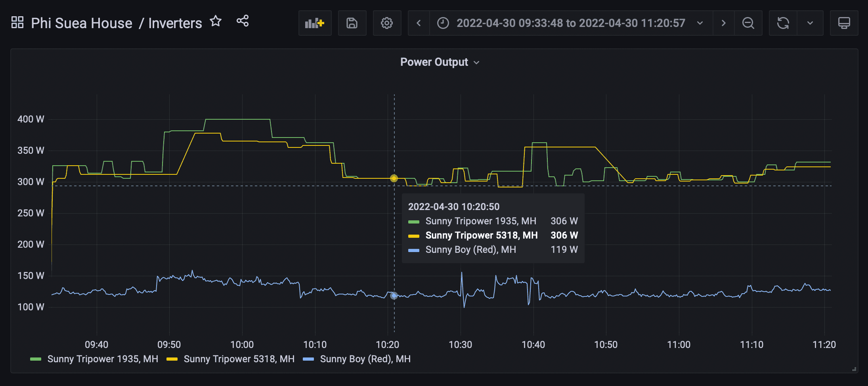
Task: Click the 11:20 time axis label
Action: [x=824, y=345]
